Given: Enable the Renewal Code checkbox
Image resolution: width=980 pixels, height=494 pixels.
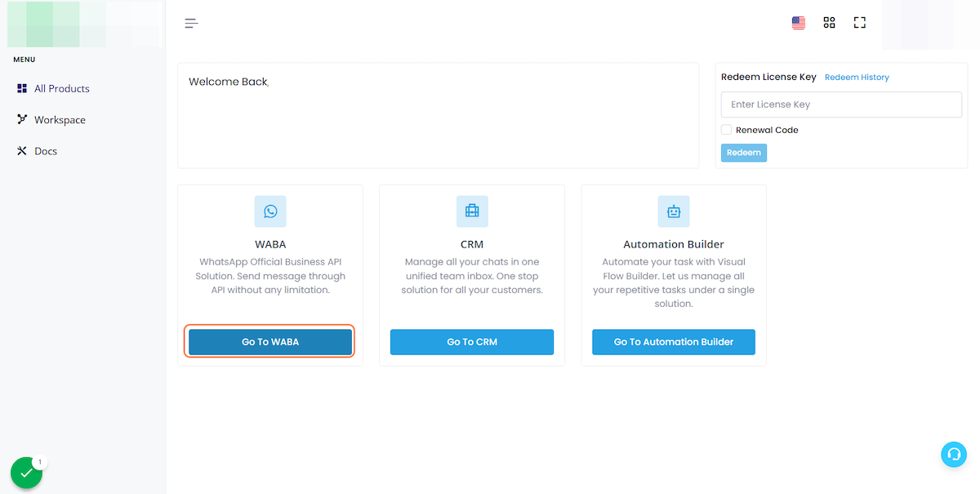Looking at the screenshot, I should pos(726,130).
